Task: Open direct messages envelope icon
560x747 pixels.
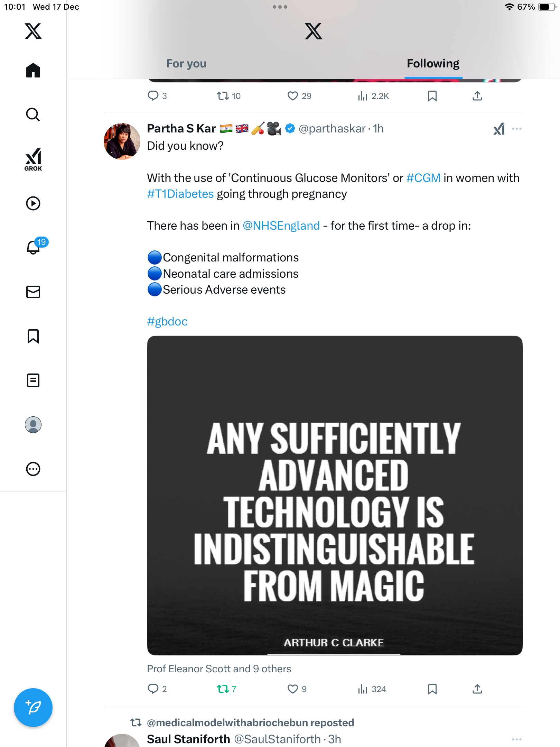Action: pyautogui.click(x=33, y=292)
